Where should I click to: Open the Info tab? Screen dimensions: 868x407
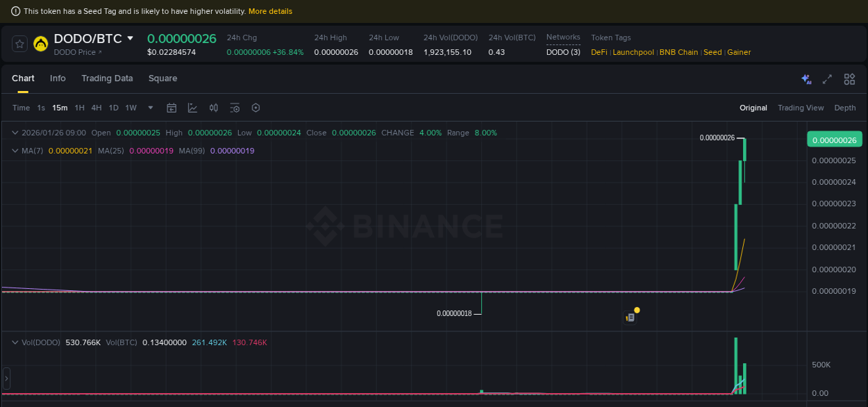coord(58,78)
